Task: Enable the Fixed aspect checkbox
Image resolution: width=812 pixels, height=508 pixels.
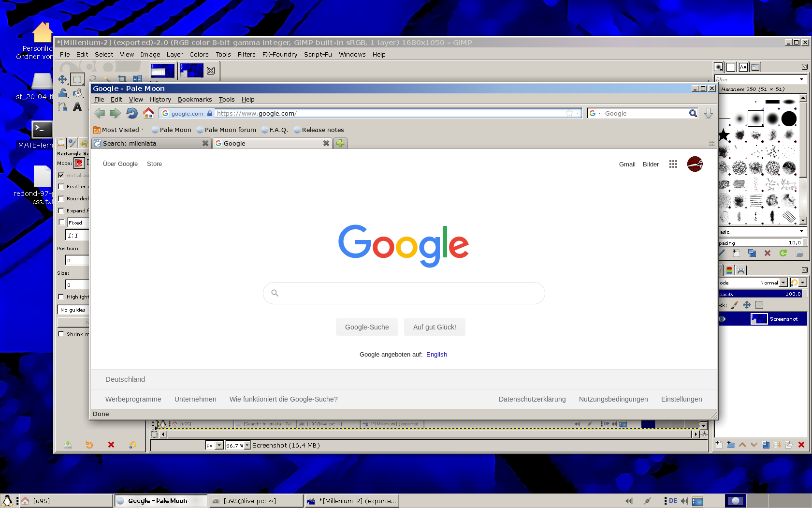Action: pos(61,223)
